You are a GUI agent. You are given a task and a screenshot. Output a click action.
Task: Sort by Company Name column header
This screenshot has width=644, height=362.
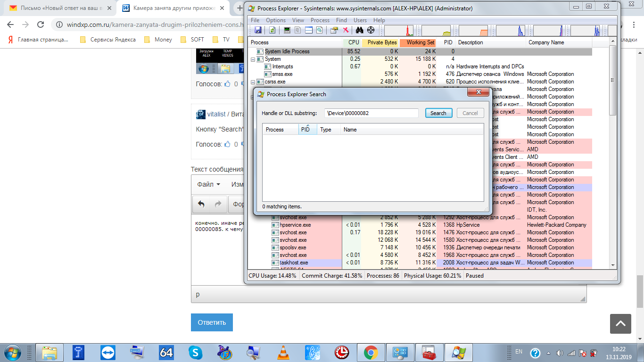pyautogui.click(x=559, y=42)
